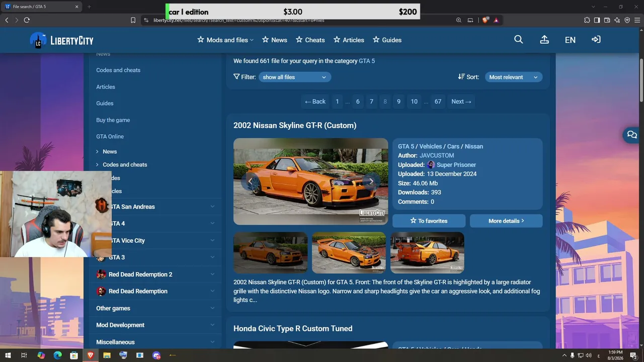Viewport: 644px width, 362px height.
Task: Click the bookmark icon beside the address bar
Action: pos(133,20)
